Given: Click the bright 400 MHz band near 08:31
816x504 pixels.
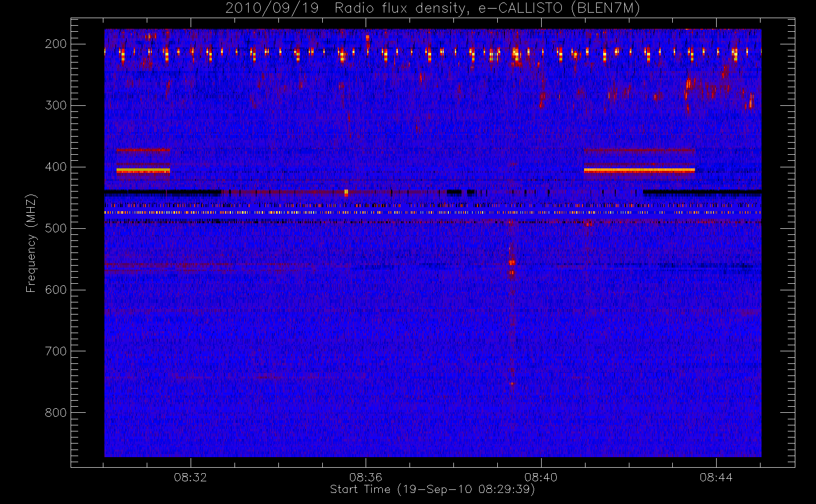Looking at the screenshot, I should tap(143, 170).
